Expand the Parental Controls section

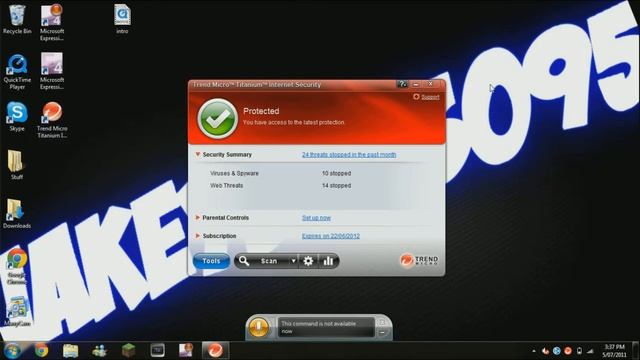pos(198,218)
